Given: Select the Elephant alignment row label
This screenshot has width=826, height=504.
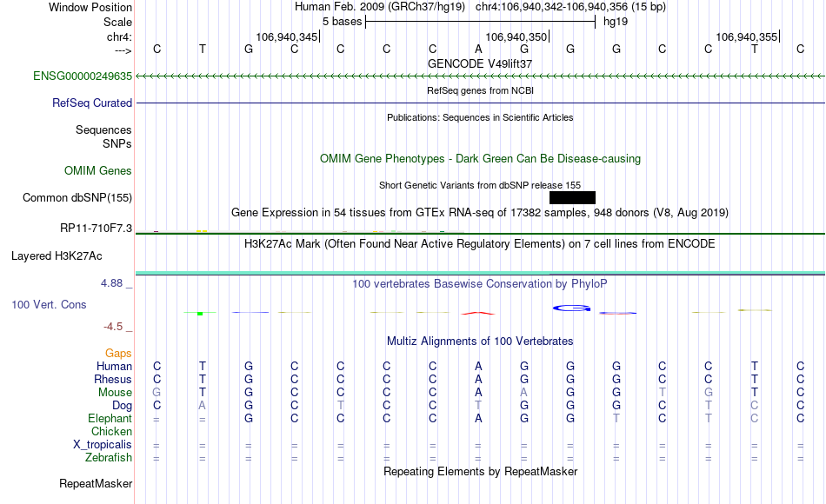Looking at the screenshot, I should click(110, 418).
